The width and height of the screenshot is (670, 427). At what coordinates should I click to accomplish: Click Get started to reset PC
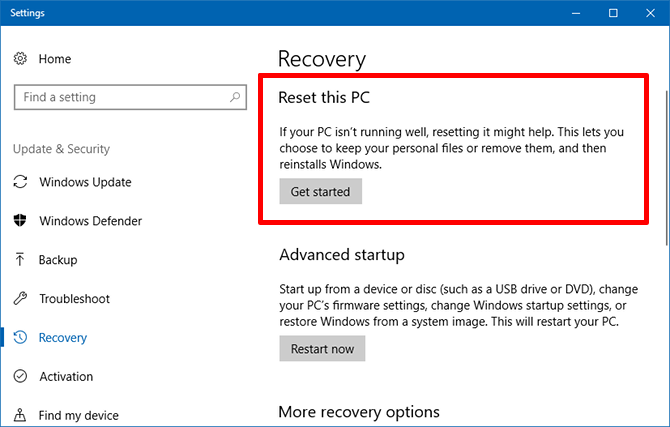[x=320, y=191]
